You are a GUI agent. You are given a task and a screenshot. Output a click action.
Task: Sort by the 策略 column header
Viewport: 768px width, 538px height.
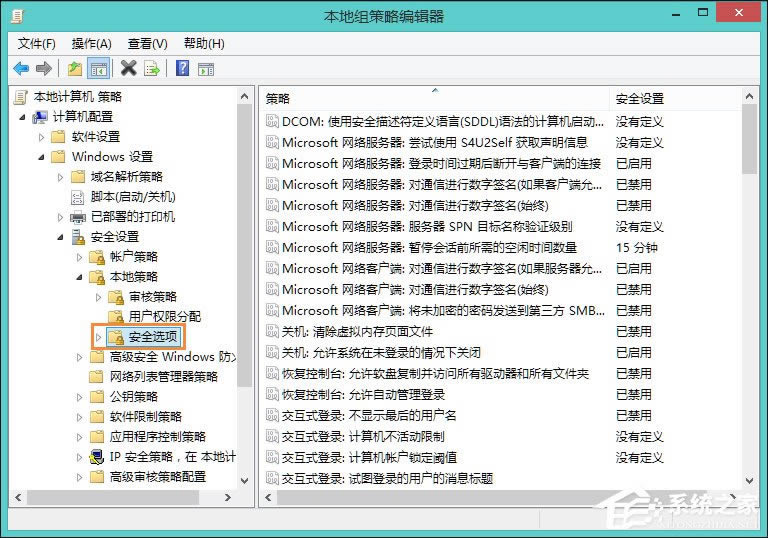click(x=434, y=98)
